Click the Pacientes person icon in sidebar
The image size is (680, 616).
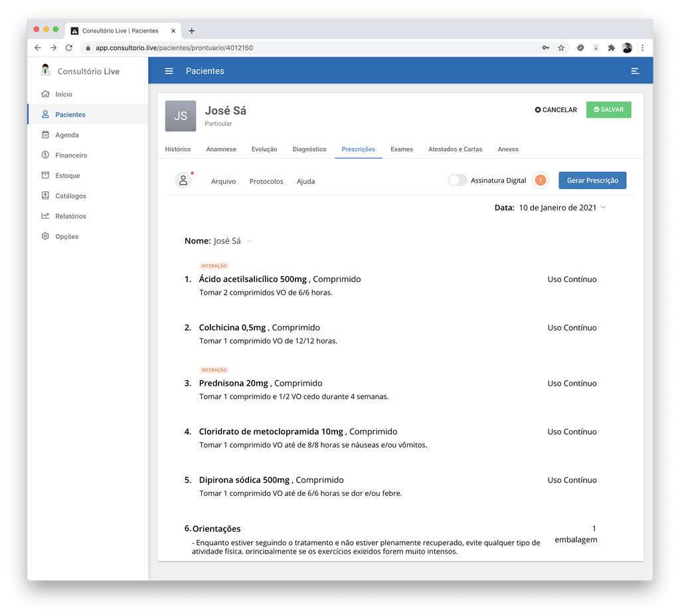[x=45, y=114]
